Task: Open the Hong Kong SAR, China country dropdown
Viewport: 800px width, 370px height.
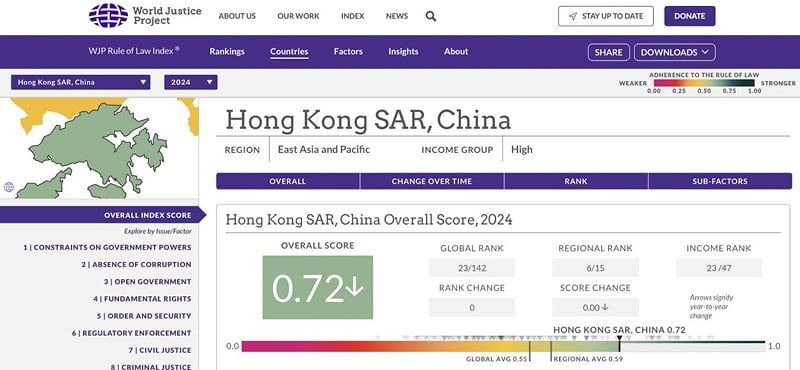Action: click(x=81, y=82)
